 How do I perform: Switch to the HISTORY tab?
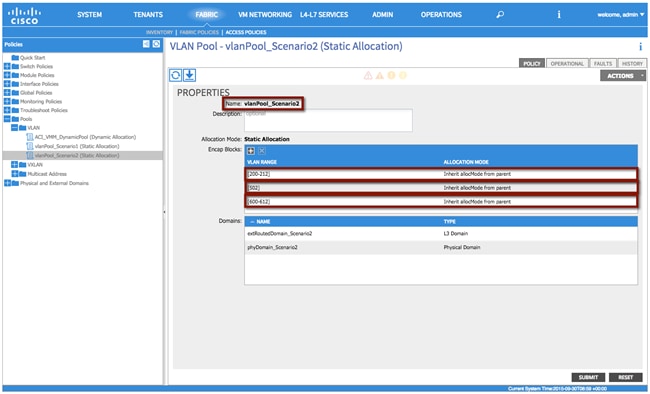[632, 63]
